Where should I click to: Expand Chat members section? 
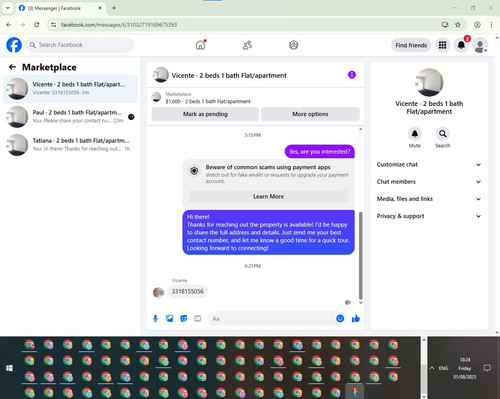coord(429,182)
